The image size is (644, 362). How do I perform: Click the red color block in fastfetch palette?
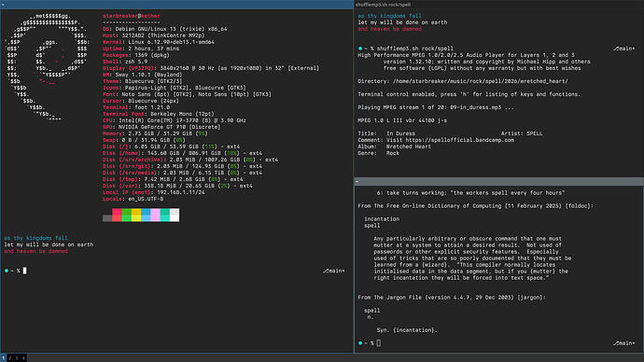117,216
